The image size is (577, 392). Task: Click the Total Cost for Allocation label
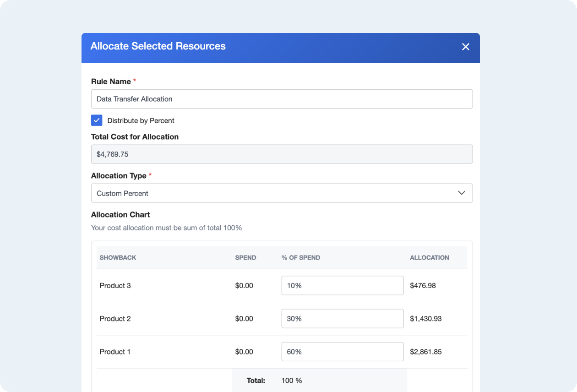(x=135, y=137)
